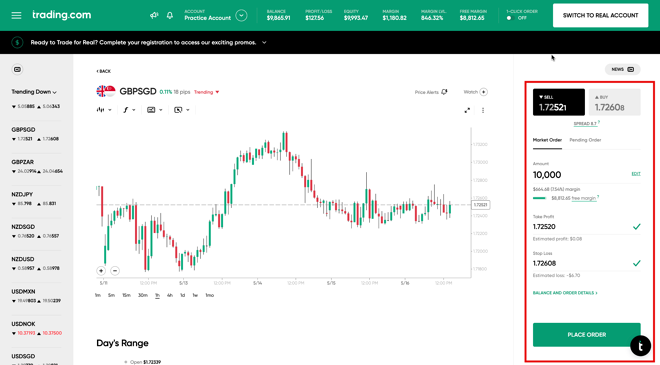
Task: Click the free margin help question mark
Action: [598, 197]
